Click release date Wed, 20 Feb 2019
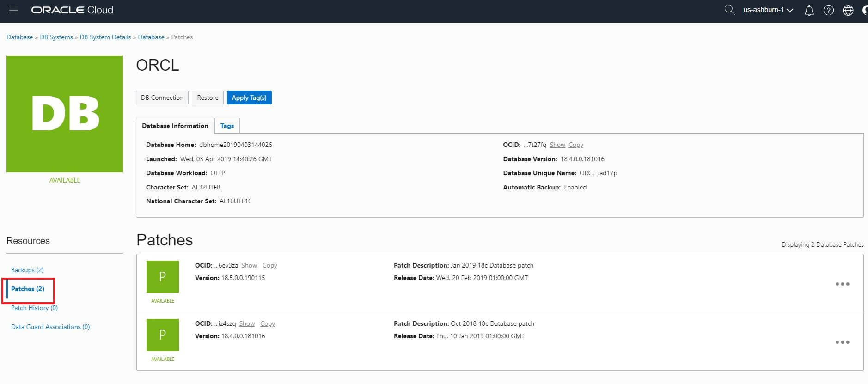The height and width of the screenshot is (384, 868). pos(482,278)
